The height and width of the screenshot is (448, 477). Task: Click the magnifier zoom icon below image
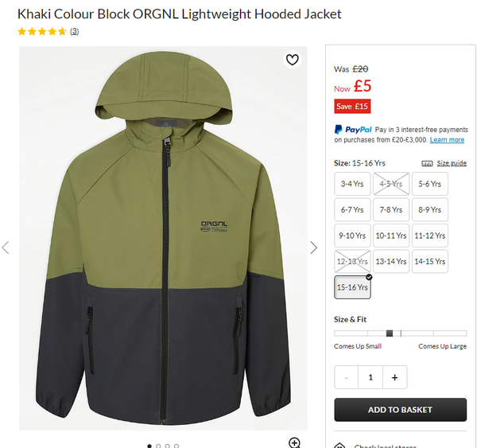pyautogui.click(x=294, y=442)
